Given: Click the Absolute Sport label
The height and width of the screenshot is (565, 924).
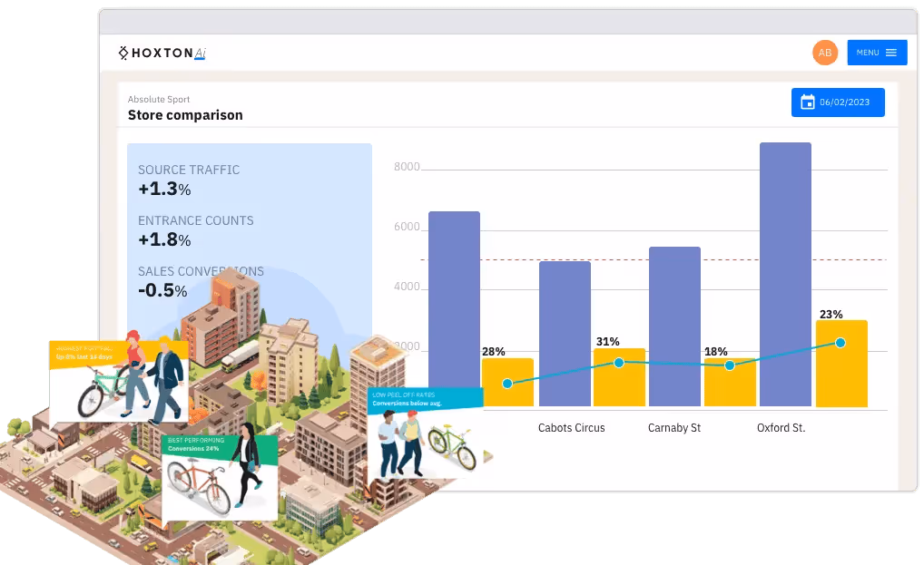Looking at the screenshot, I should [159, 99].
